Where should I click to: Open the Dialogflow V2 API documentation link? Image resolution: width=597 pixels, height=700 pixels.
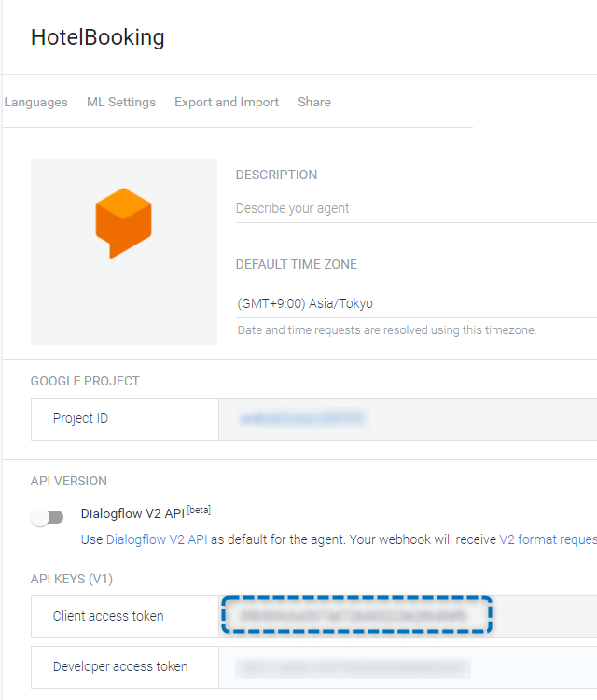pos(157,539)
